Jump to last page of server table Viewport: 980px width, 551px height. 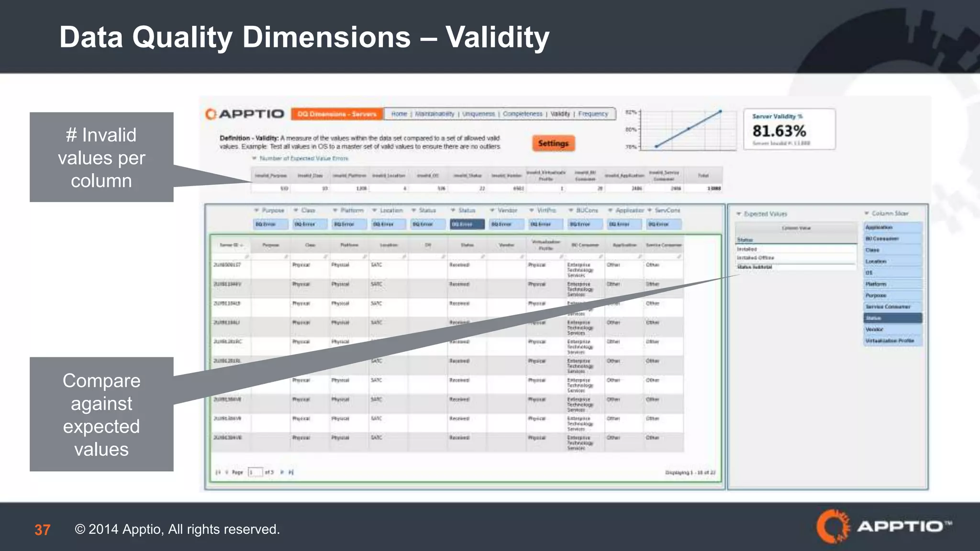(x=291, y=473)
